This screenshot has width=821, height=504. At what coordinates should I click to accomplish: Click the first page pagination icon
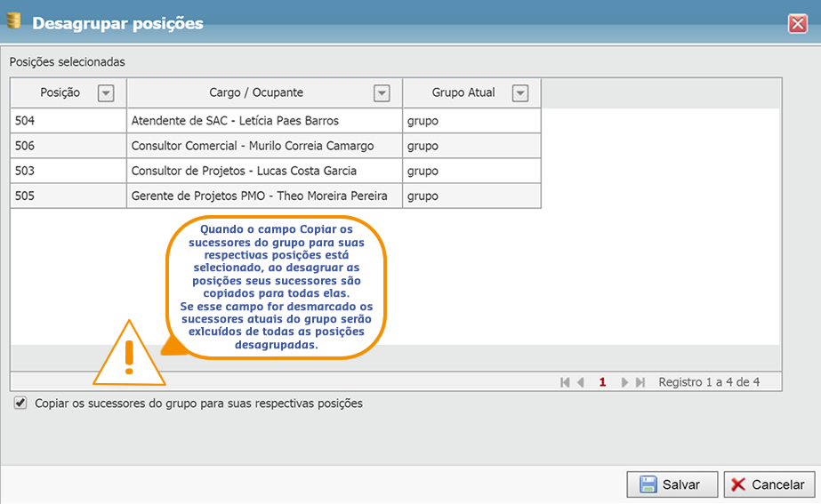(565, 382)
